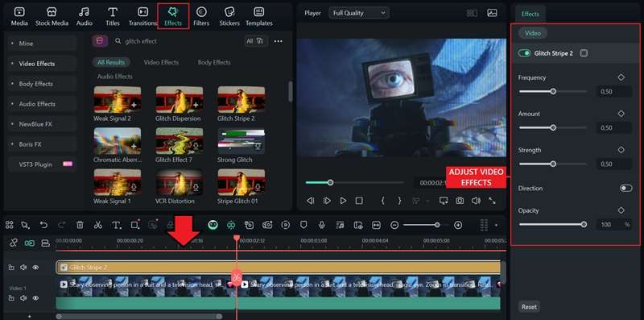Set the mark out point bracket
The image size is (644, 320).
coord(398,201)
